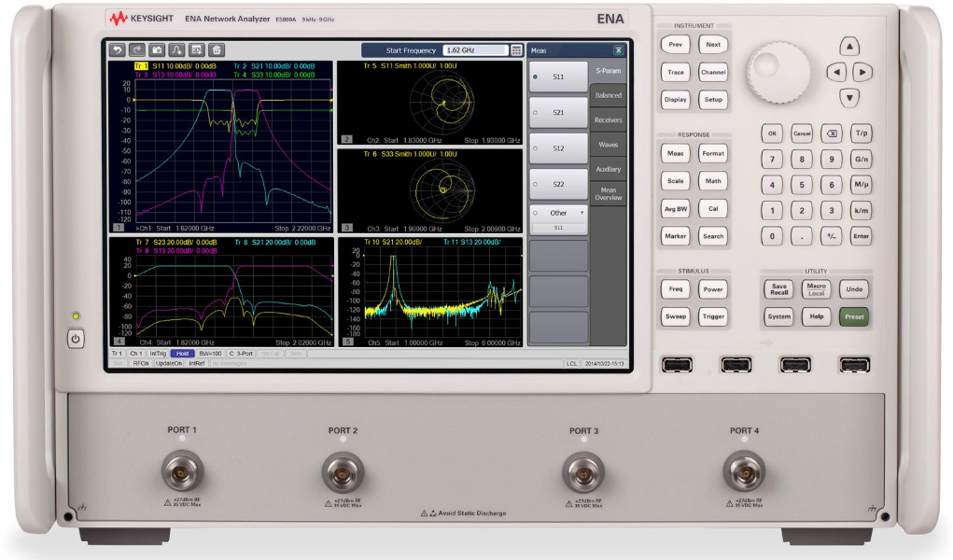Click the redo arrow icon in toolbar
Screen dimensions: 953x560
point(136,50)
